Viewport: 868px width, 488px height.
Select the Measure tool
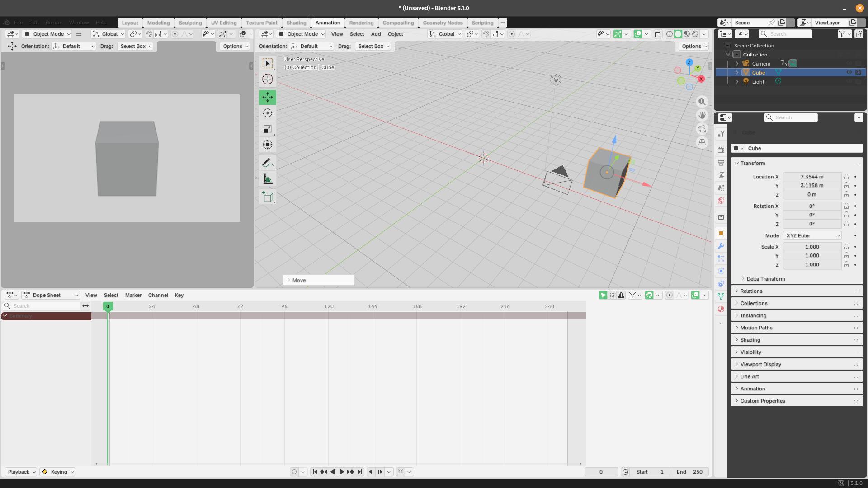267,179
